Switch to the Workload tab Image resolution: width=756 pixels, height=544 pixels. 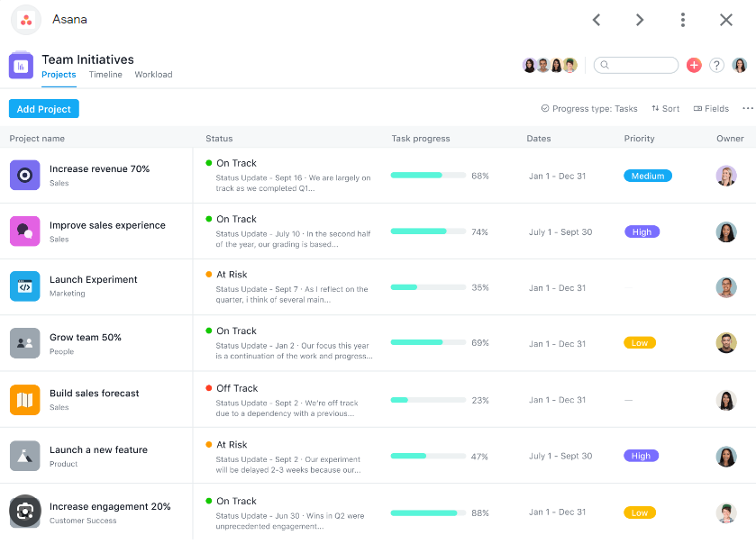click(153, 75)
